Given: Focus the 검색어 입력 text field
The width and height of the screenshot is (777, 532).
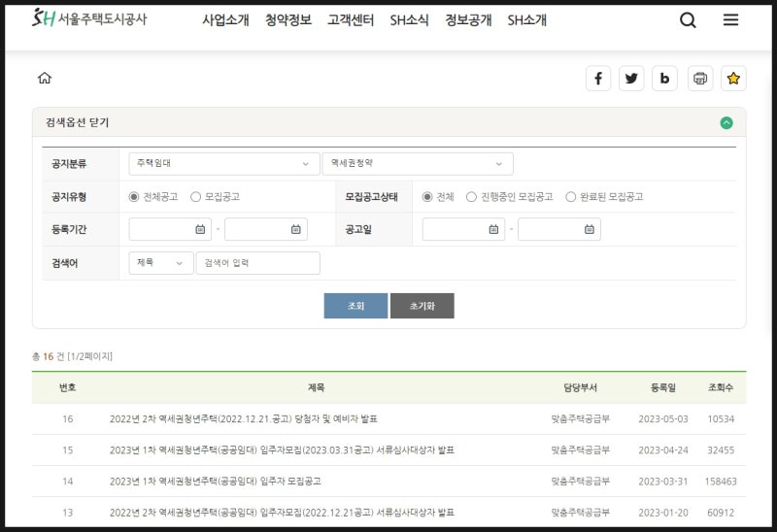Looking at the screenshot, I should [x=257, y=263].
